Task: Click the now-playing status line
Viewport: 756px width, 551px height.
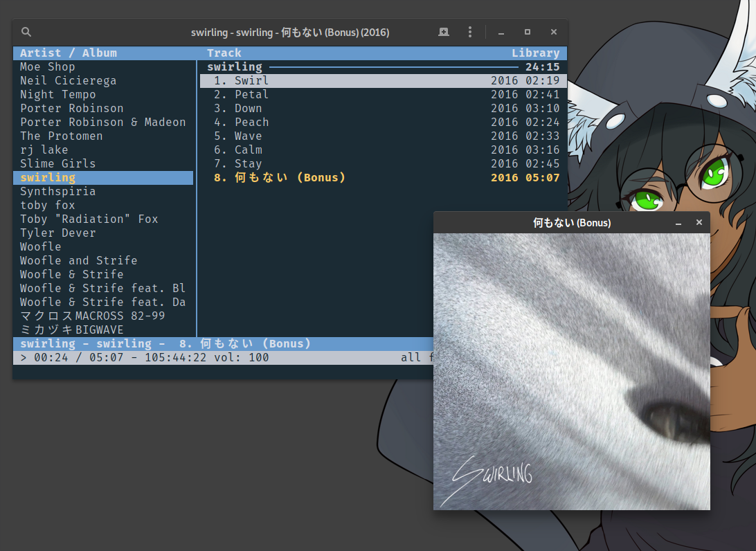Action: pos(224,344)
